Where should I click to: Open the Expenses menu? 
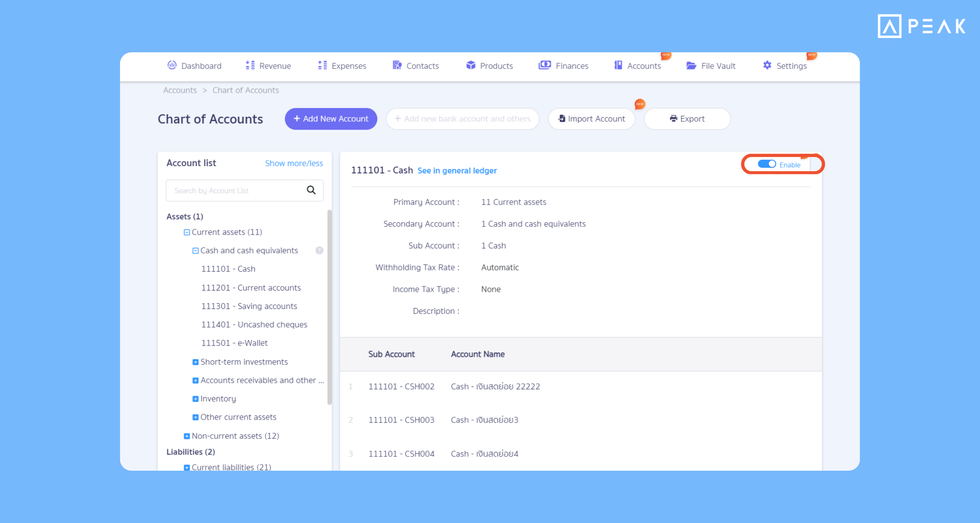(342, 66)
